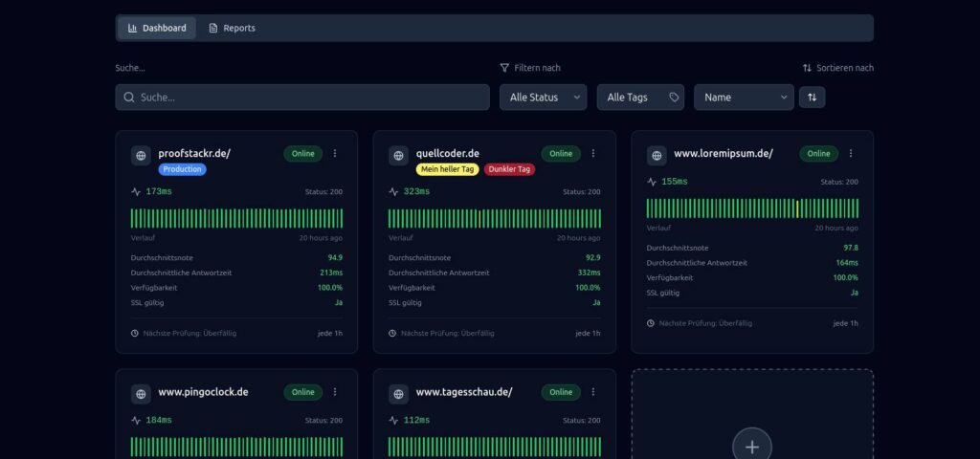Click the Dunkler Tag label on quellcoder.de
Viewport: 980px width, 459px height.
509,169
